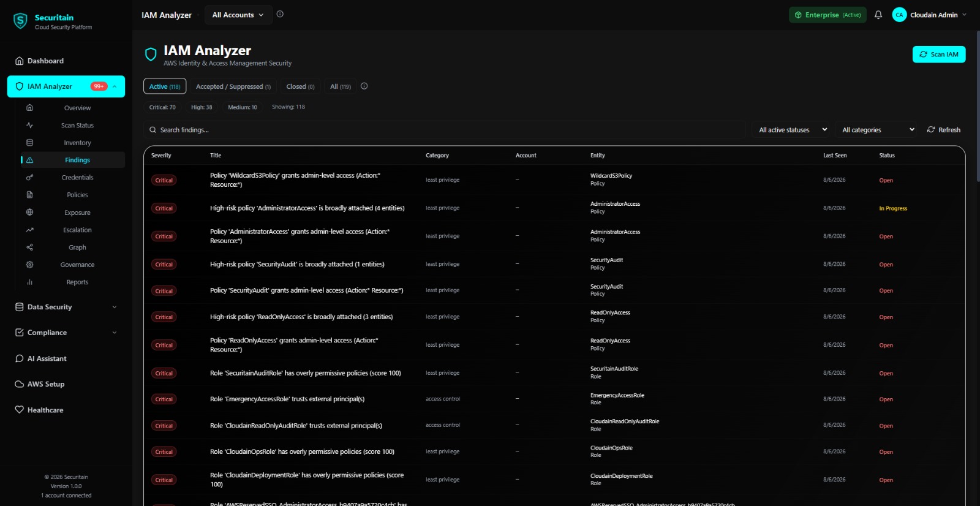Click the Refresh button

[944, 130]
